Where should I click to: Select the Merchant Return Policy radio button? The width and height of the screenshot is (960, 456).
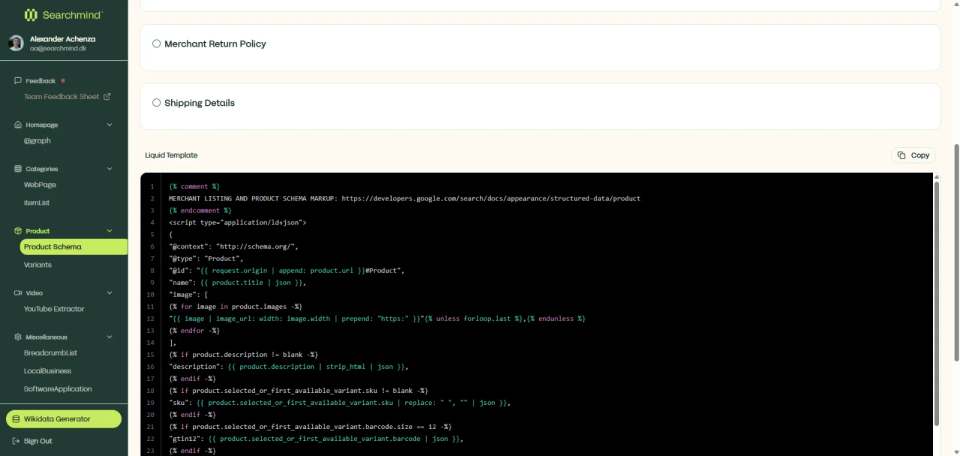tap(156, 44)
